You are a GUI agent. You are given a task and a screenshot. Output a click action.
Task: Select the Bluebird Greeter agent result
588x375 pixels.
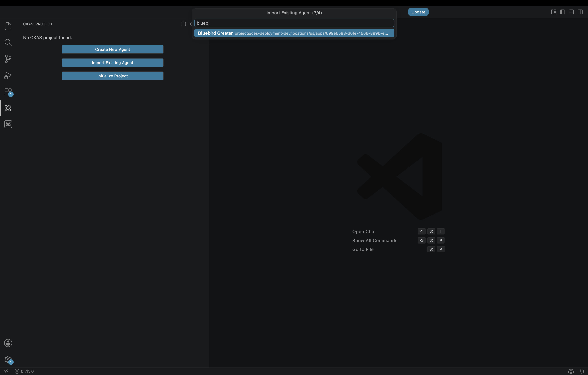coord(294,33)
